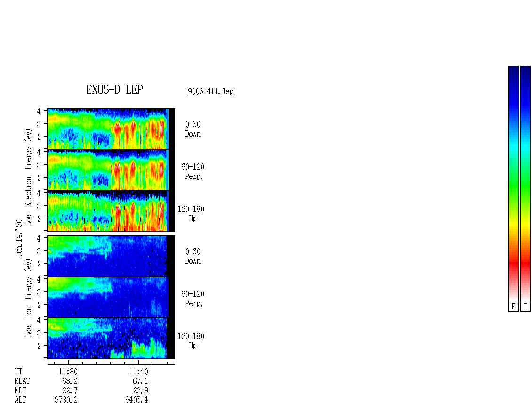Click the EXOS-D LEP title

114,89
